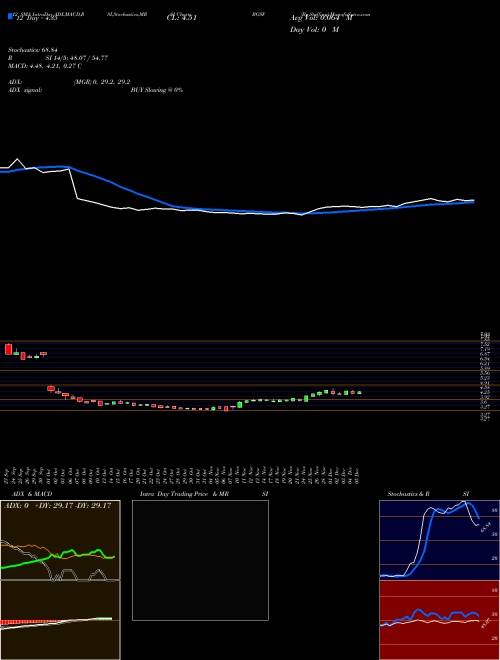Screen dimensions: 500x660
Task: Click the 'Intra Day Trading Price & MR' title
Action: (x=185, y=494)
